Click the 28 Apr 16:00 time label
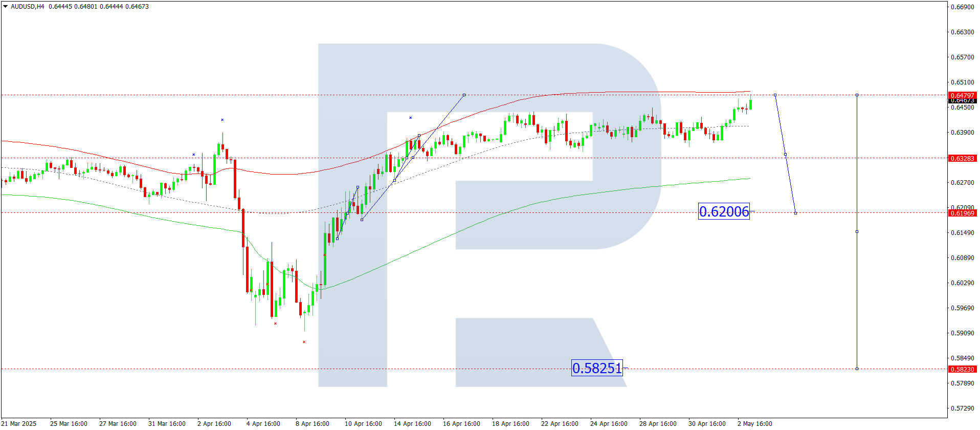Image resolution: width=980 pixels, height=430 pixels. [658, 424]
